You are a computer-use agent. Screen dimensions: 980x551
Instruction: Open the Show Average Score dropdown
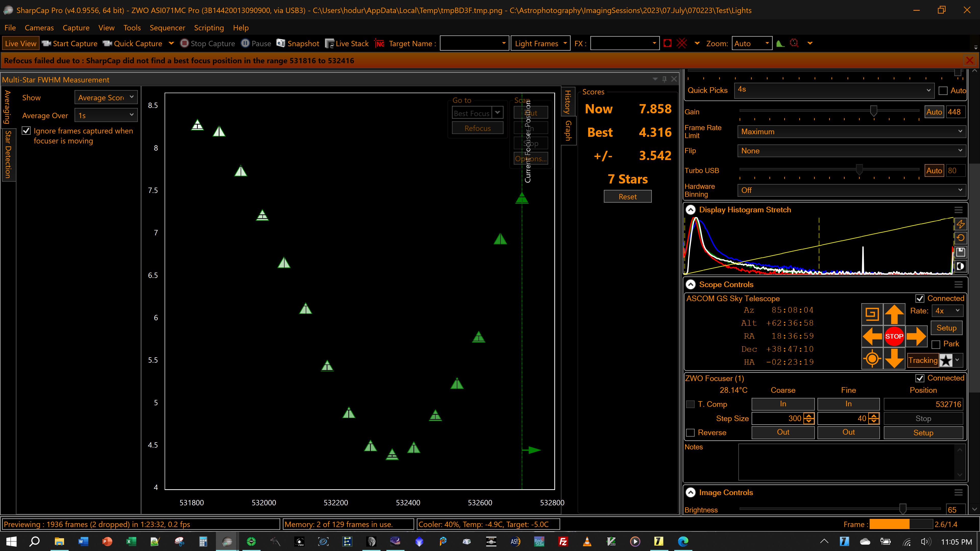tap(106, 97)
